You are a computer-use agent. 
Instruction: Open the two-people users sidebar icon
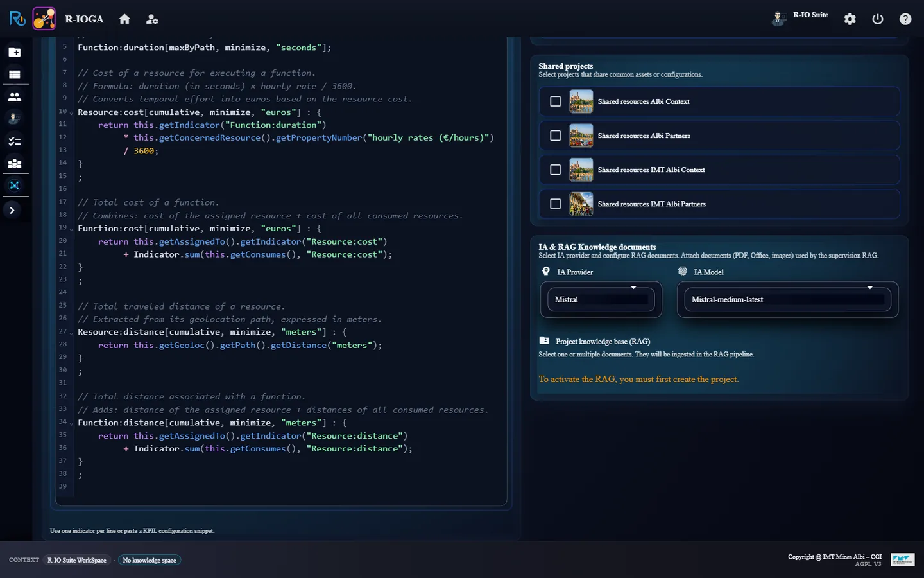[14, 97]
